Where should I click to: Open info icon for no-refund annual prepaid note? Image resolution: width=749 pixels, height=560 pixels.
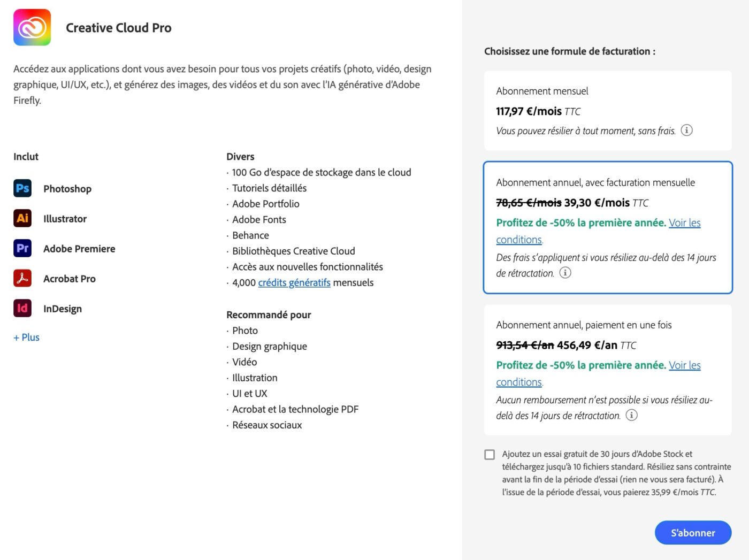tap(631, 415)
